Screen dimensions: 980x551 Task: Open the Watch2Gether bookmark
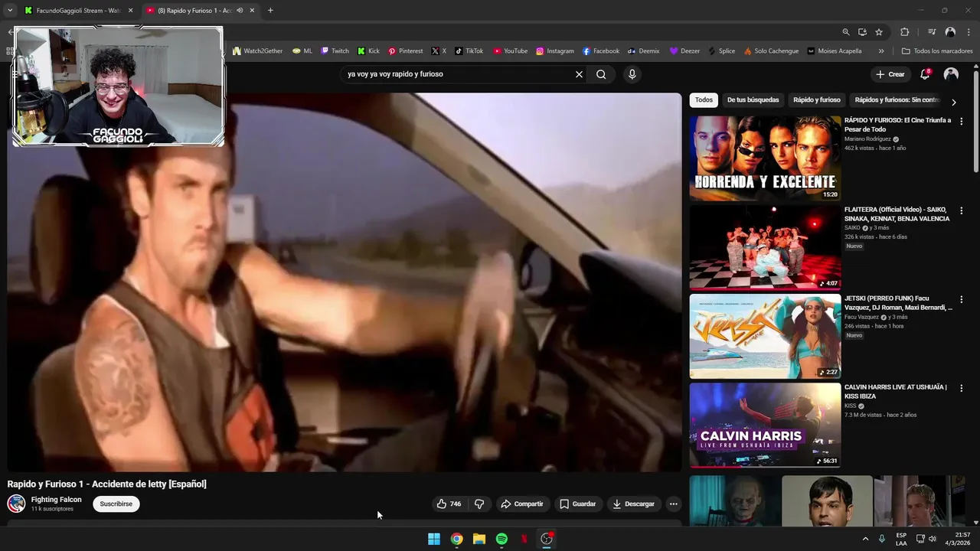tap(257, 51)
